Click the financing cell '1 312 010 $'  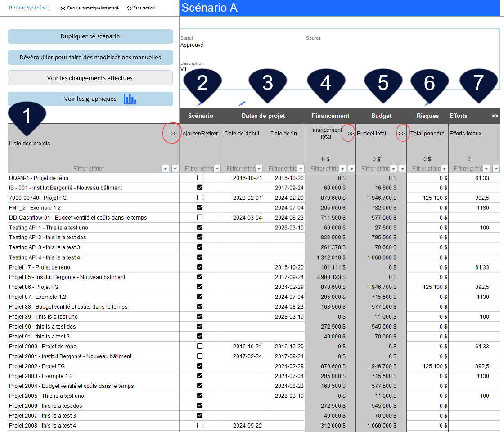[331, 257]
